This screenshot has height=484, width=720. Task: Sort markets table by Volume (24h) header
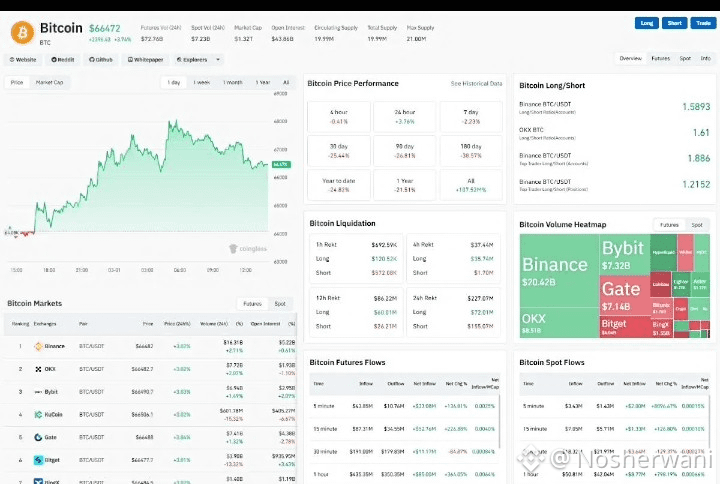[x=214, y=324]
